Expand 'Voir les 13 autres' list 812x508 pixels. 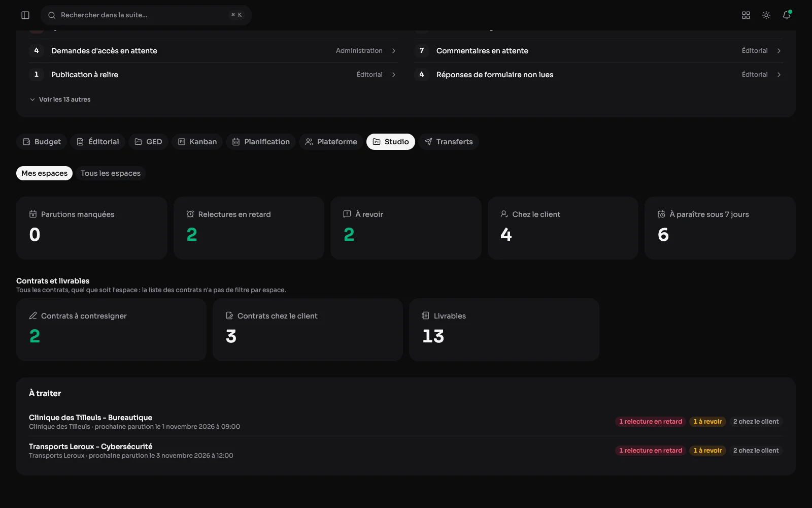pos(60,100)
